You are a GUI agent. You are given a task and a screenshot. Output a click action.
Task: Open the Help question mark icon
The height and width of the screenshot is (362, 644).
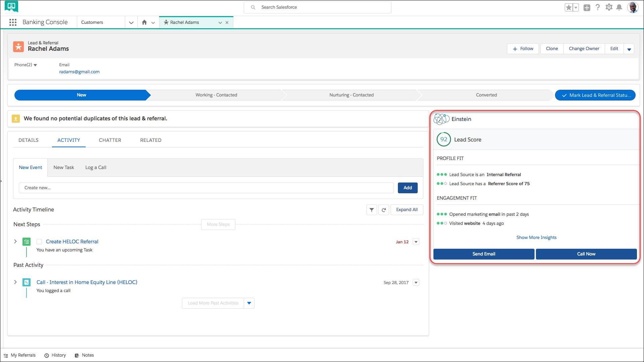pyautogui.click(x=598, y=7)
